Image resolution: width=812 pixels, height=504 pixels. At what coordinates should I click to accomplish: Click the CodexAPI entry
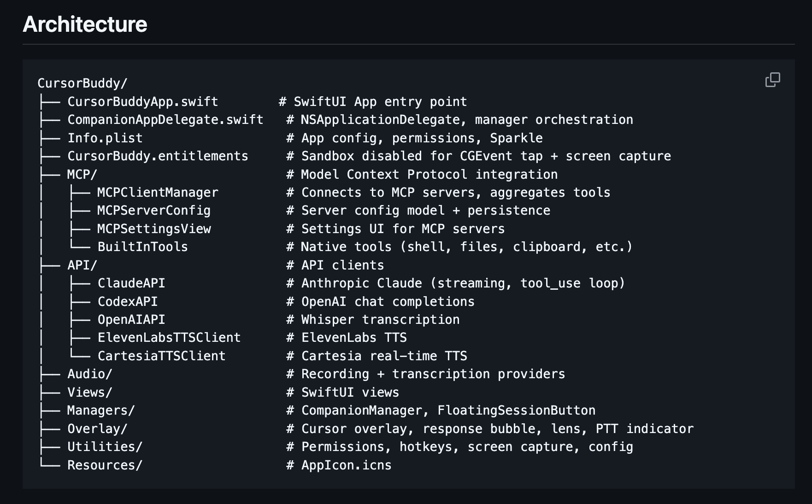128,302
